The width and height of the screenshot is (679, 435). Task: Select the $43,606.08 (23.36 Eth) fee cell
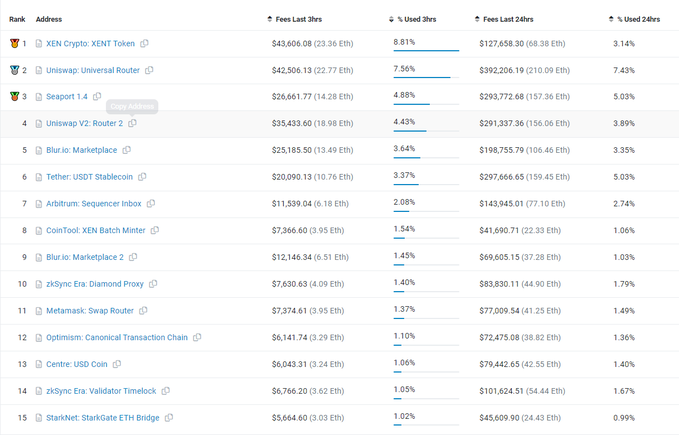pos(313,43)
